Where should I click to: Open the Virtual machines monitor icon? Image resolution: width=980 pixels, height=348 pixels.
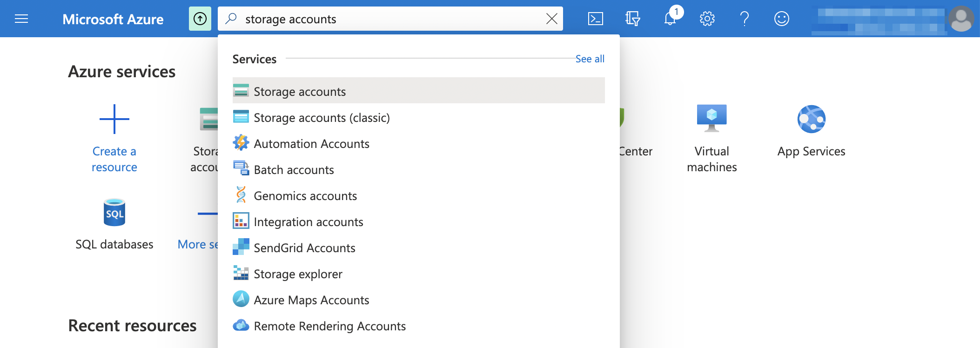712,118
